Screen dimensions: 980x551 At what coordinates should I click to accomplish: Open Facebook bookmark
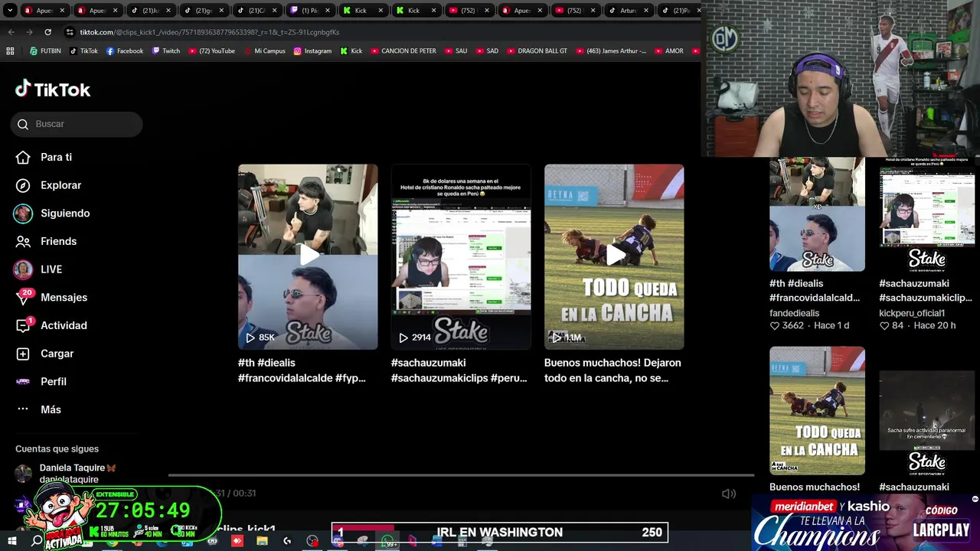(124, 51)
